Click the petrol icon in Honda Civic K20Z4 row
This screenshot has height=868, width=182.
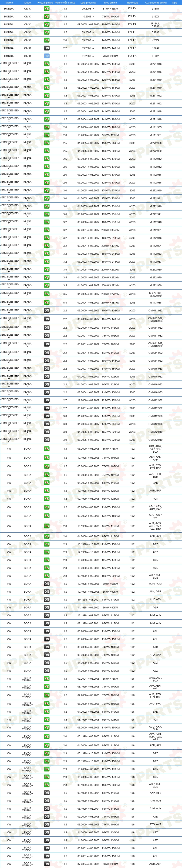click(47, 40)
